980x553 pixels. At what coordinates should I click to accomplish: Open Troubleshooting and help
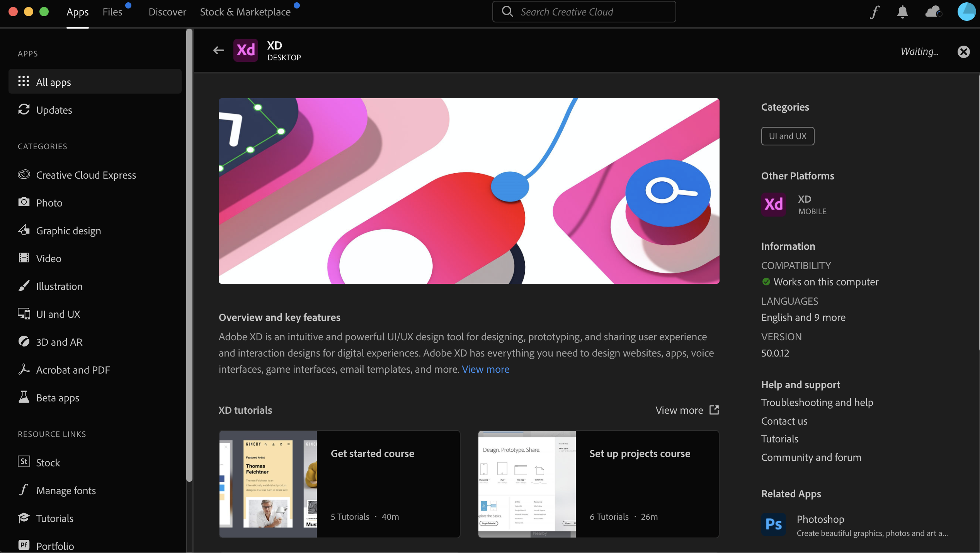pyautogui.click(x=817, y=402)
